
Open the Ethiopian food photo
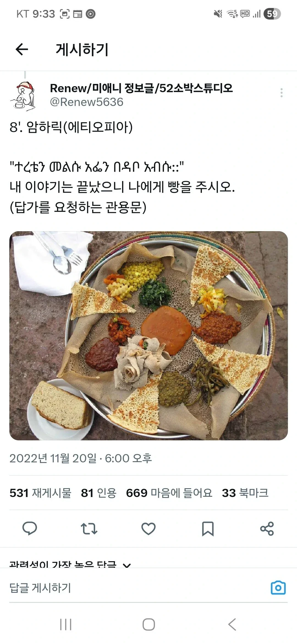point(148,336)
